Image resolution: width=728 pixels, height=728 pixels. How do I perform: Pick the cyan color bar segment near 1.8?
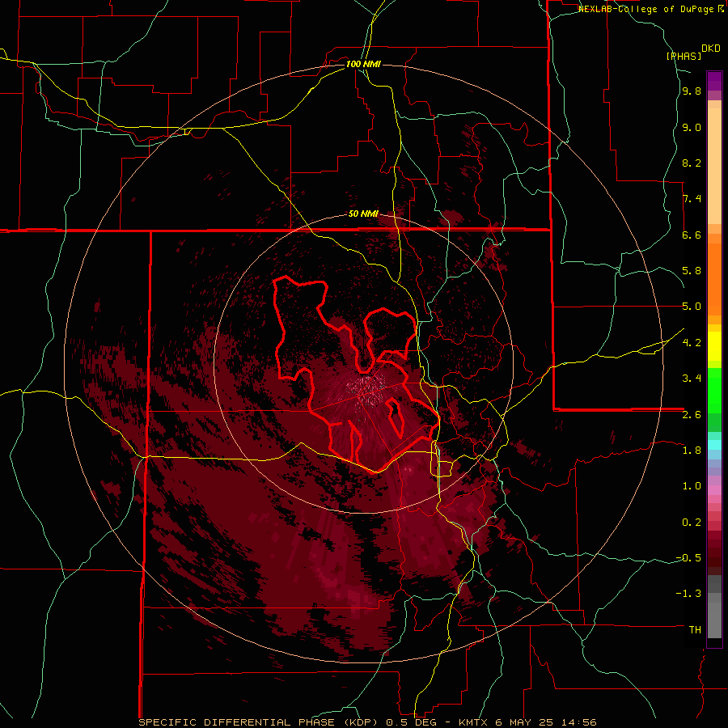(714, 445)
